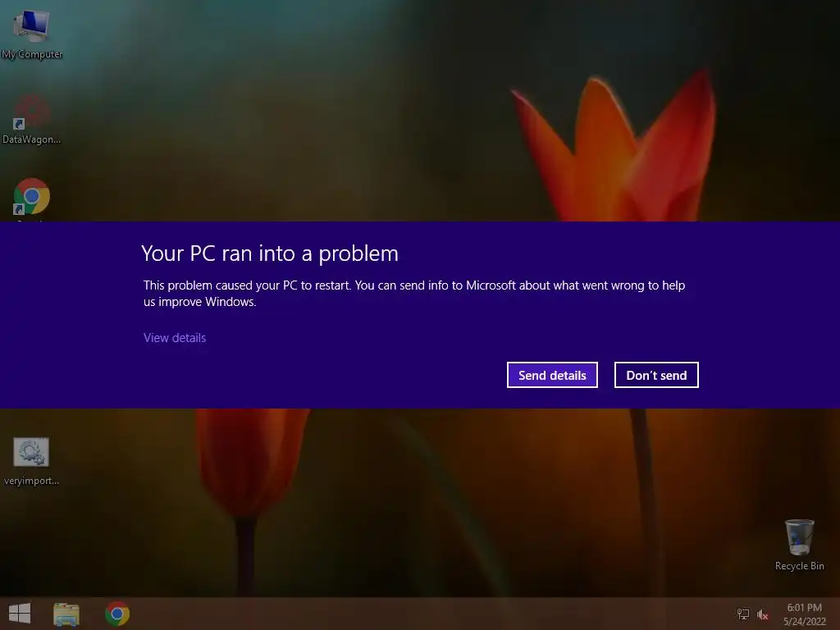Viewport: 840px width, 630px height.
Task: Click the muted volume tray icon
Action: (763, 614)
